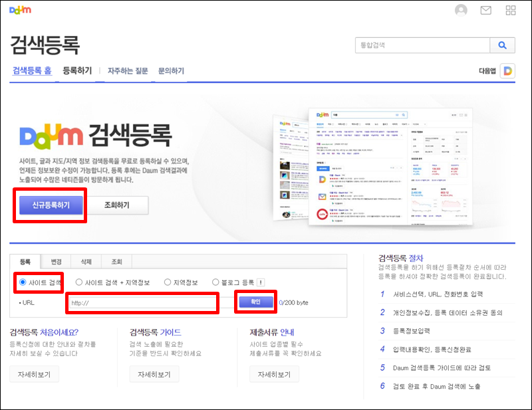The height and width of the screenshot is (410, 532).
Task: Click the 조회하기 button
Action: 117,205
